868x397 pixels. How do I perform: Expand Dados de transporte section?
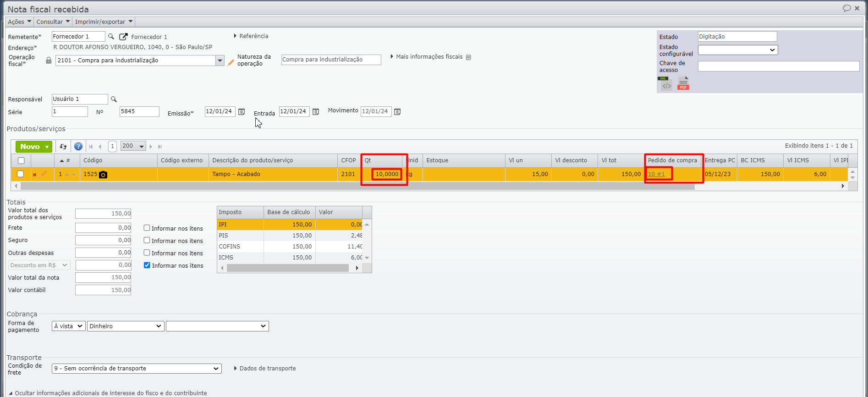(x=265, y=368)
